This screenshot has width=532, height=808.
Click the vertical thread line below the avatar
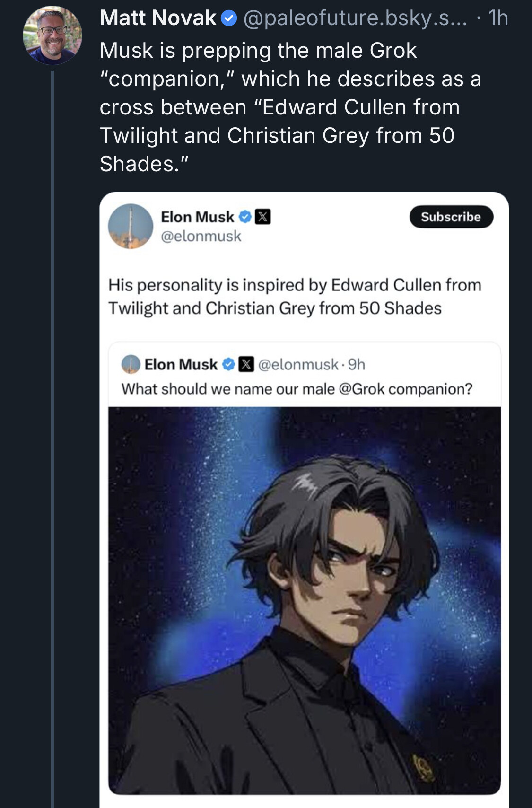(x=52, y=426)
